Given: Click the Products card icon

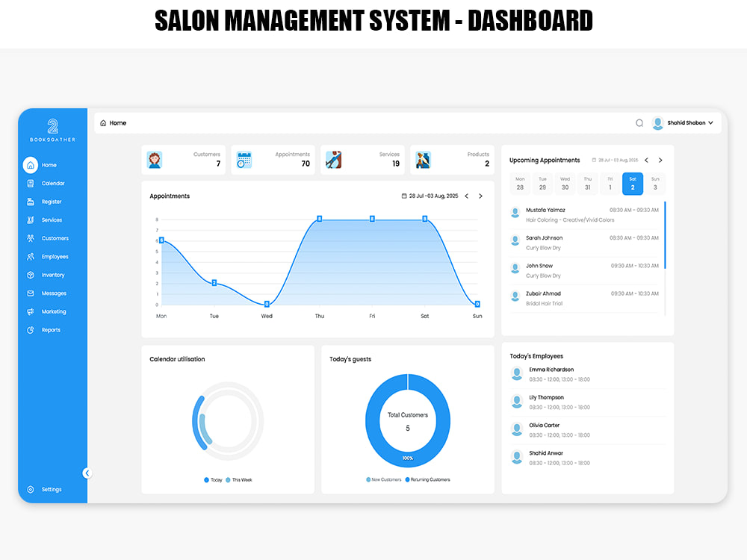Looking at the screenshot, I should 423,160.
